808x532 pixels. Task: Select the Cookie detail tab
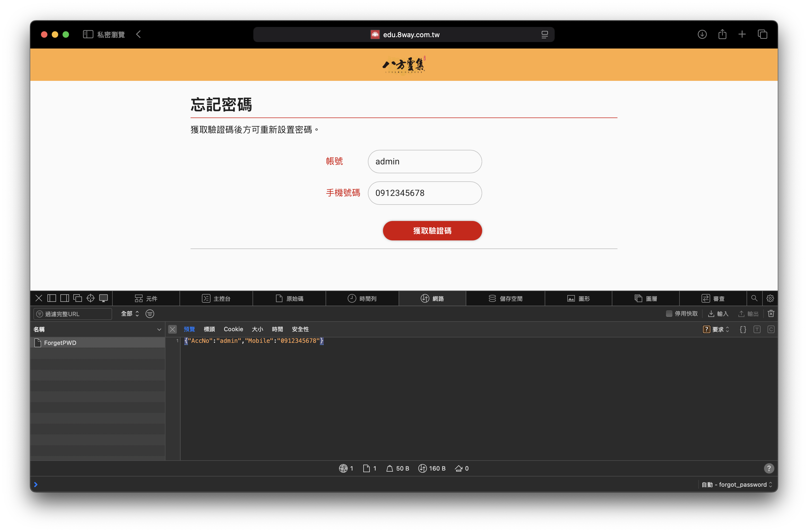233,329
